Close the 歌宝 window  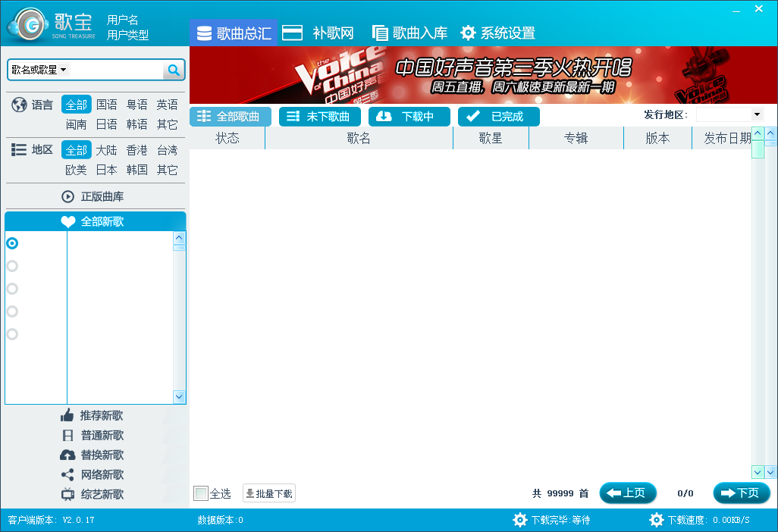click(x=758, y=8)
